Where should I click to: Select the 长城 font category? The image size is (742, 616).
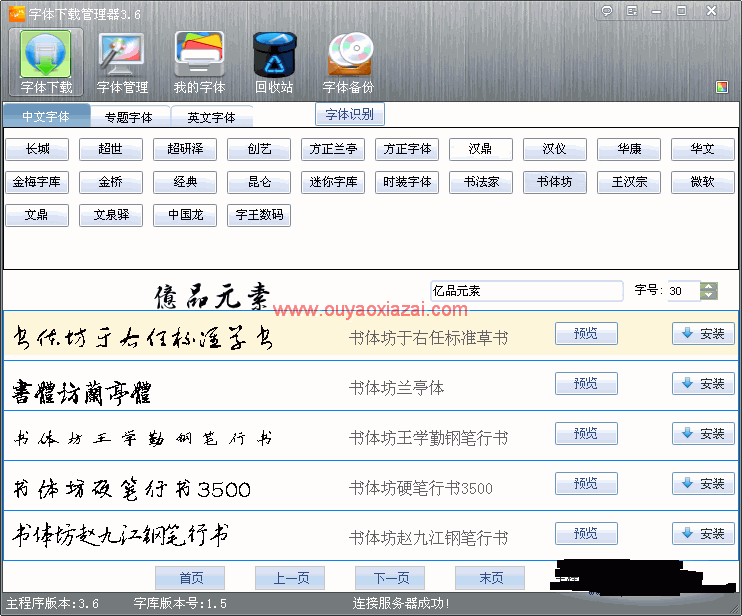click(37, 149)
